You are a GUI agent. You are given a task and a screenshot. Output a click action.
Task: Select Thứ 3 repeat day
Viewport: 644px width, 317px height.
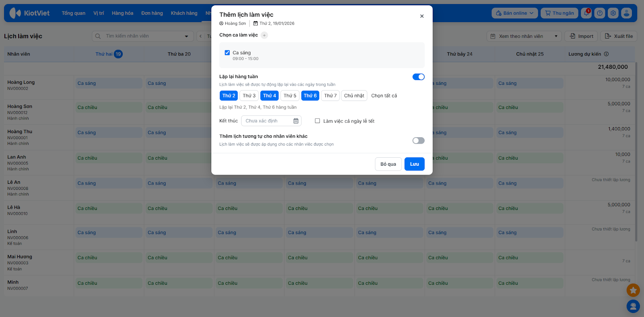point(249,96)
